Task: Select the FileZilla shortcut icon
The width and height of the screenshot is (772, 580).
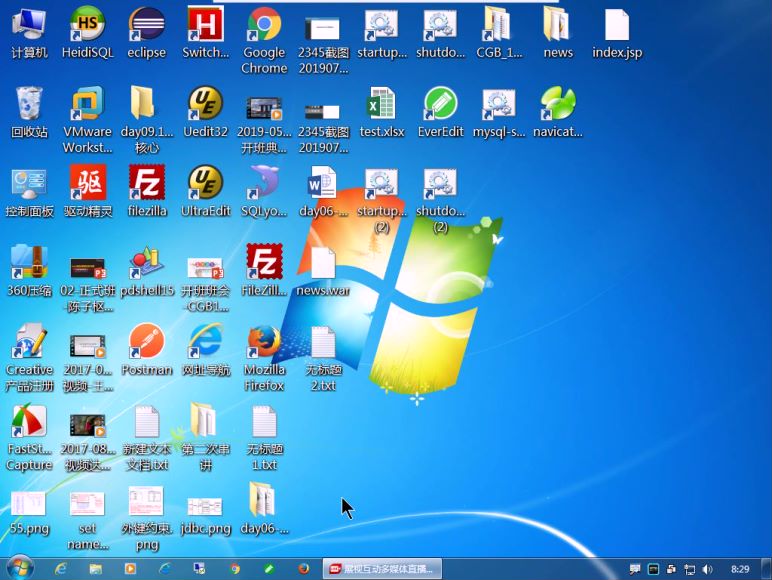Action: pos(147,184)
